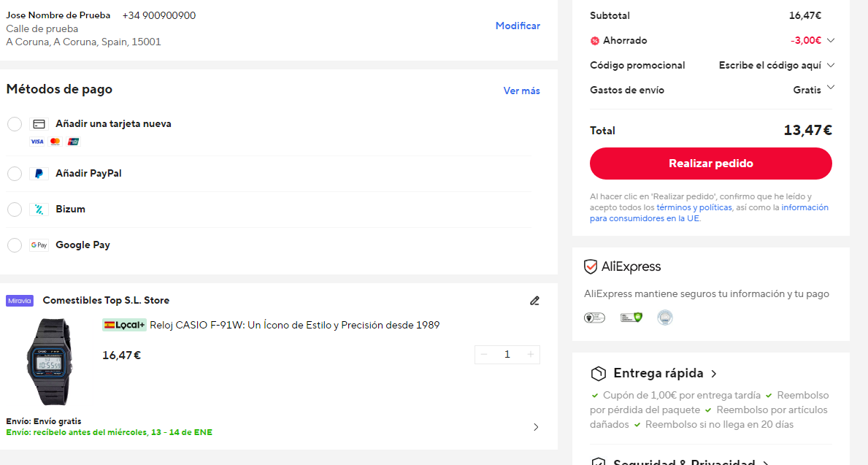Click 'Jose Nombre de Prueba' recipient name
868x465 pixels.
pyautogui.click(x=58, y=15)
